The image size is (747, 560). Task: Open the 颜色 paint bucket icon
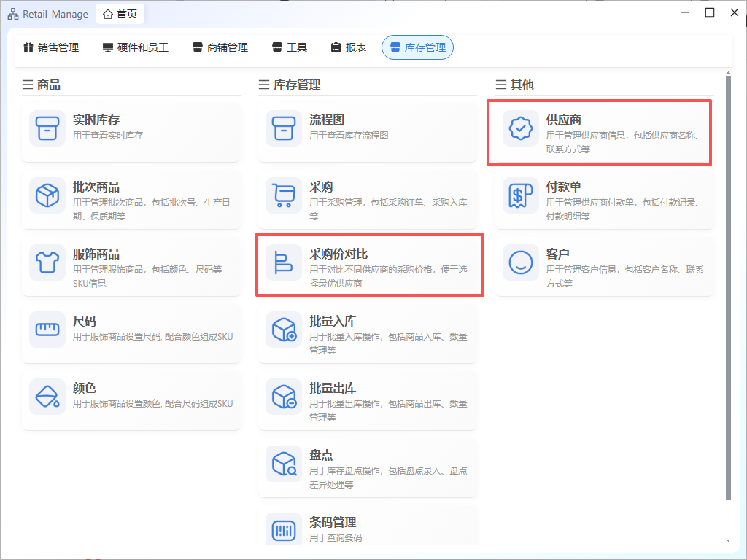[47, 397]
